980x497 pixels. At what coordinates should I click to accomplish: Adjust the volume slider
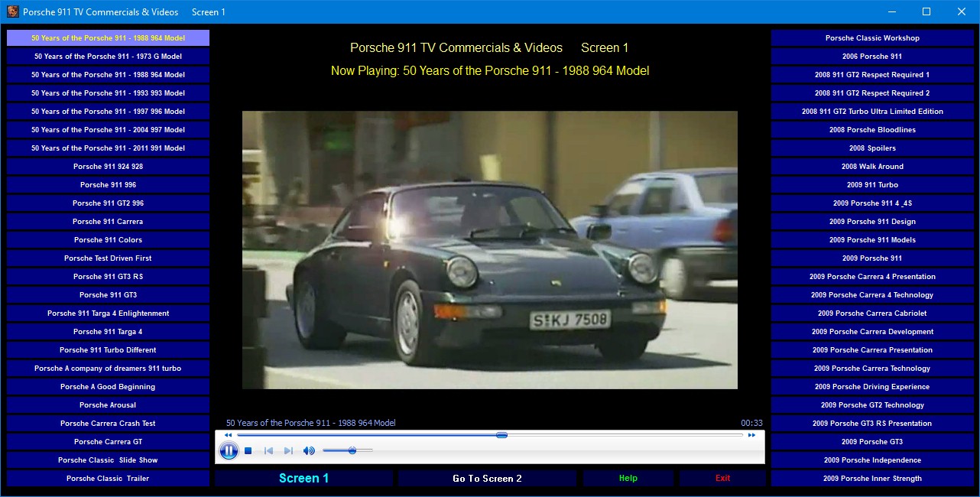pyautogui.click(x=348, y=451)
